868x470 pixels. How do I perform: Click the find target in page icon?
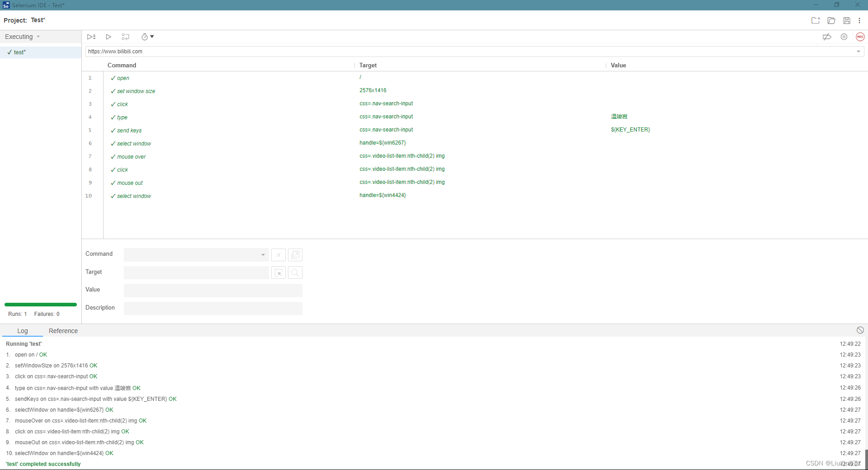(x=295, y=273)
